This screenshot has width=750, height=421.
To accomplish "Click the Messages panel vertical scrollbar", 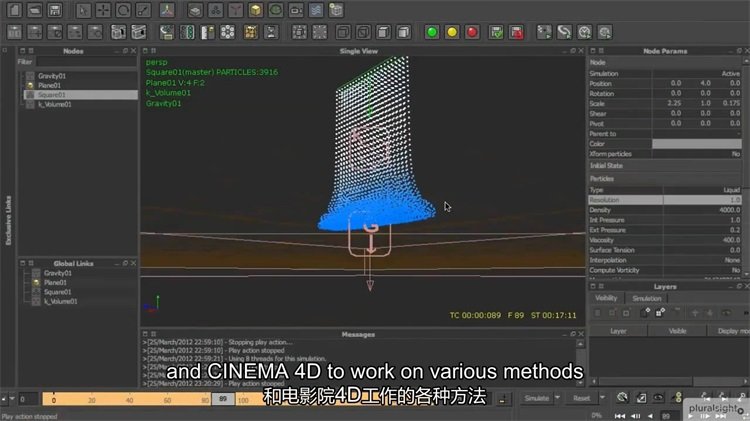I will [x=580, y=364].
